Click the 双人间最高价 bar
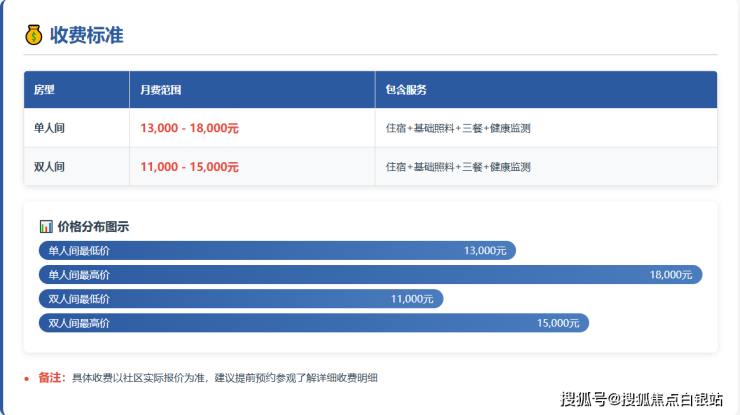 pyautogui.click(x=313, y=323)
